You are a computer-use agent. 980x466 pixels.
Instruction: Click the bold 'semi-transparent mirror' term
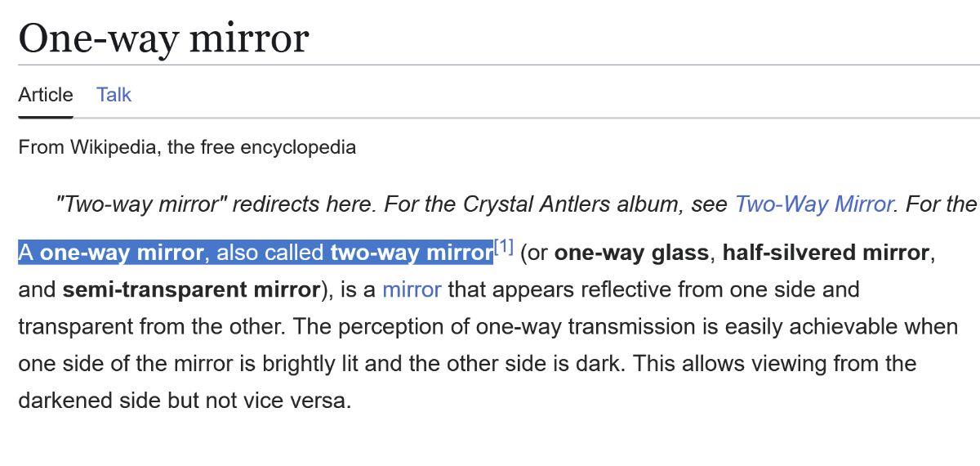(190, 289)
